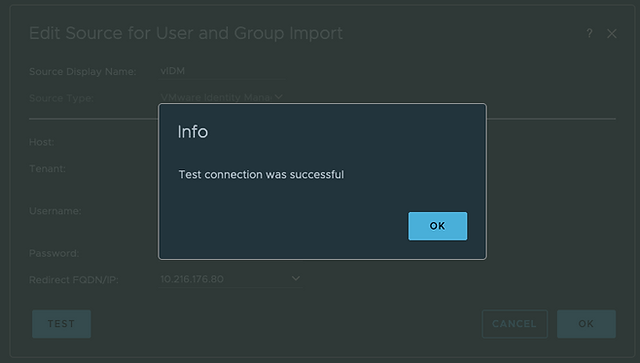The height and width of the screenshot is (363, 640).
Task: Click the Host label
Action: click(42, 142)
